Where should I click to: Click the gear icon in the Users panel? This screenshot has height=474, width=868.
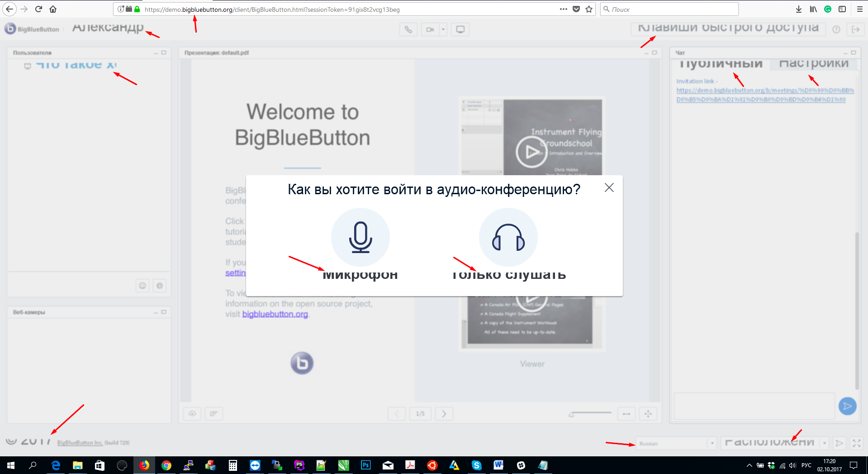click(159, 285)
